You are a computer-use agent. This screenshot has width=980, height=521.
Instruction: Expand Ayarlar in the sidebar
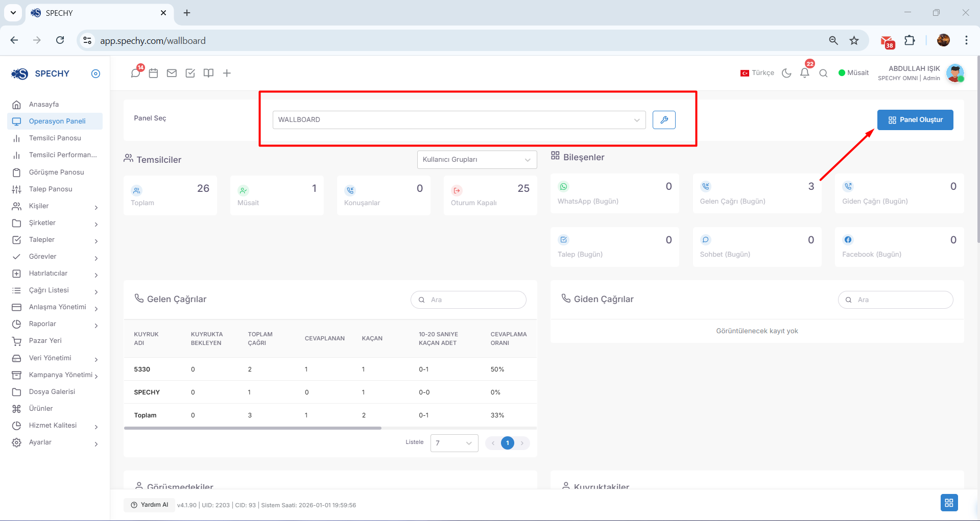(55, 442)
